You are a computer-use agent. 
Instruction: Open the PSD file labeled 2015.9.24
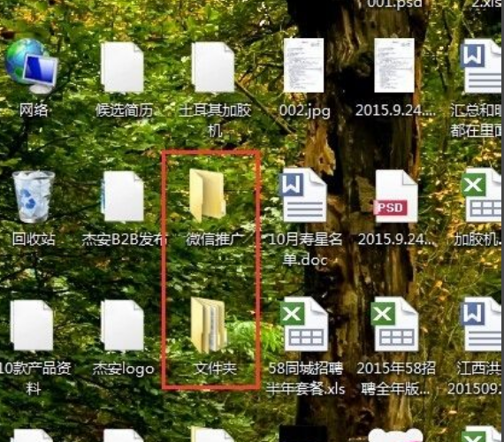[x=396, y=196]
